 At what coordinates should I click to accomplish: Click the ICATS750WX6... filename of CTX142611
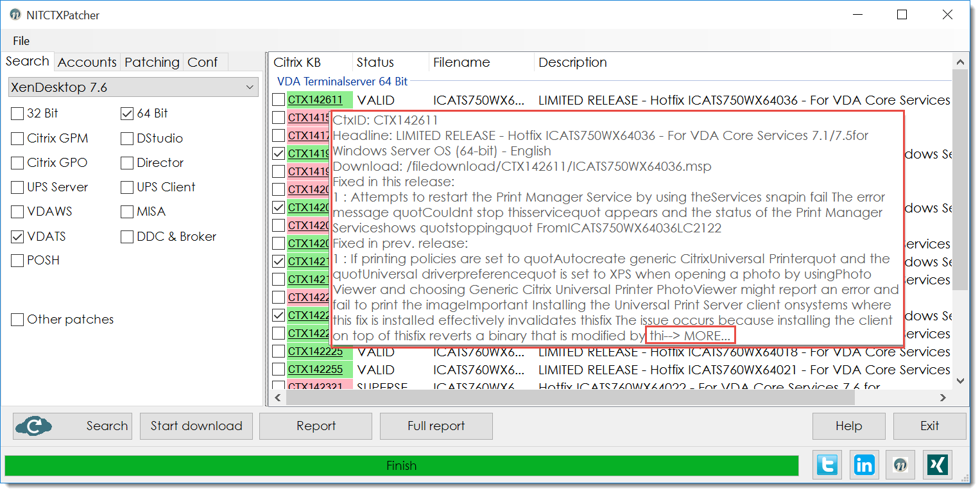tap(479, 100)
